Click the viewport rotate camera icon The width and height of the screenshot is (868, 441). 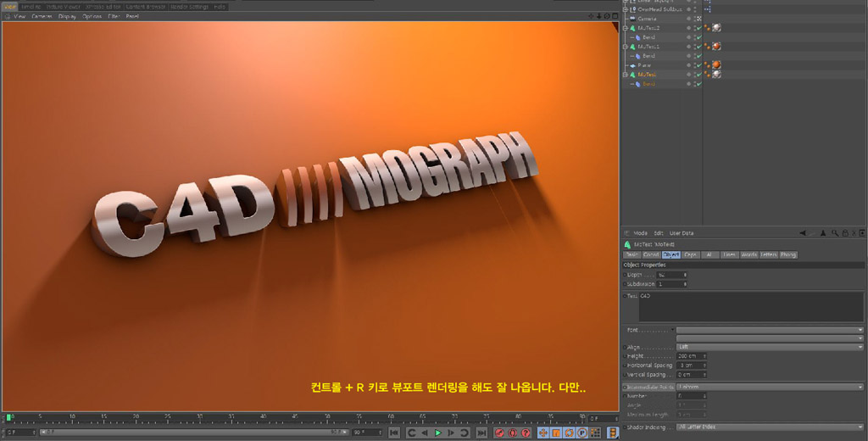[607, 16]
